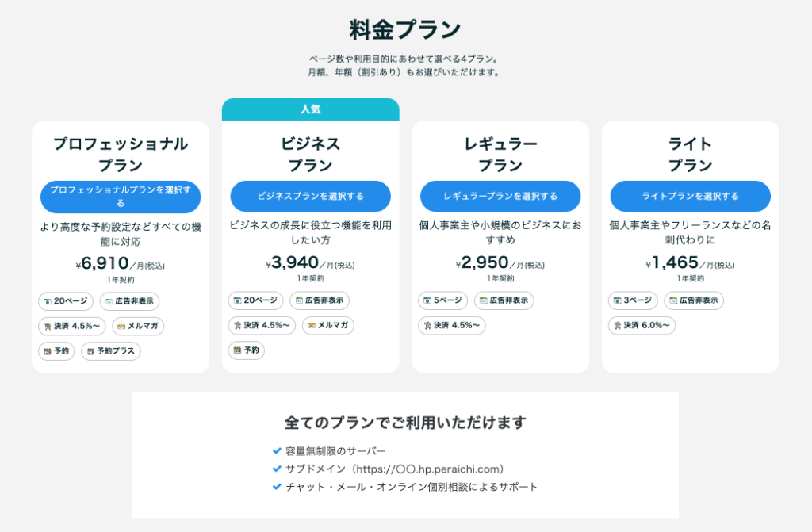
Task: Click the プロフェッショナルプランを選択する button
Action: (121, 197)
